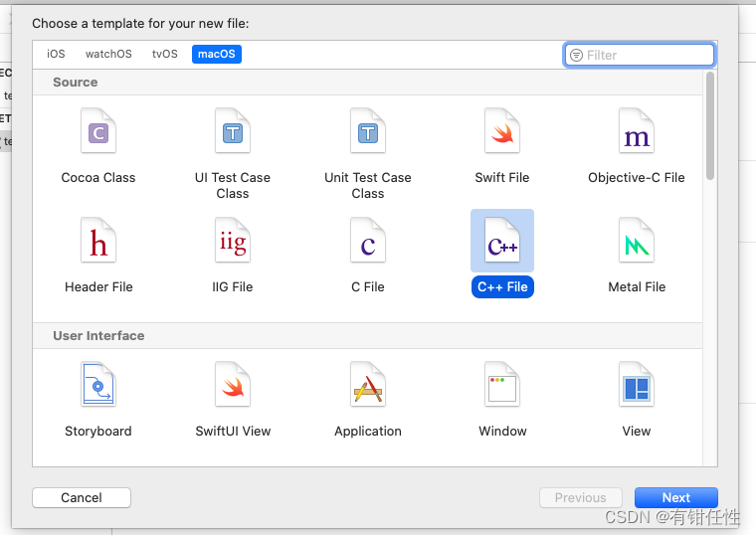Click the 'UI Test Case Class' label
This screenshot has height=535, width=756.
click(x=233, y=186)
